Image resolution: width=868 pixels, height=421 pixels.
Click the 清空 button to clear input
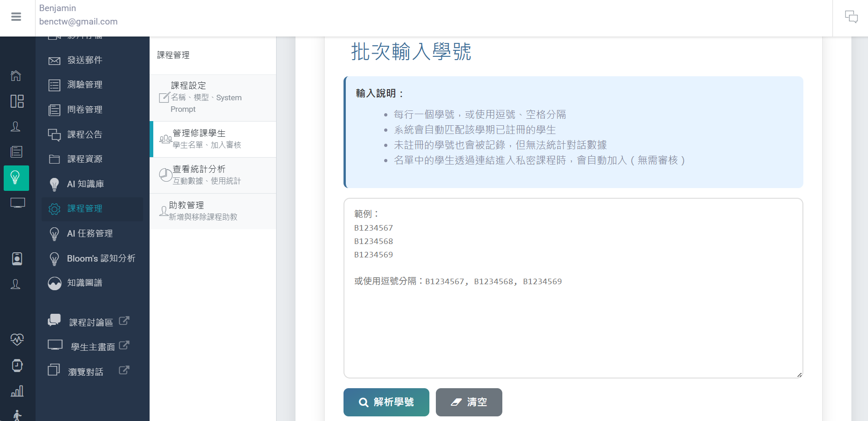(x=469, y=402)
